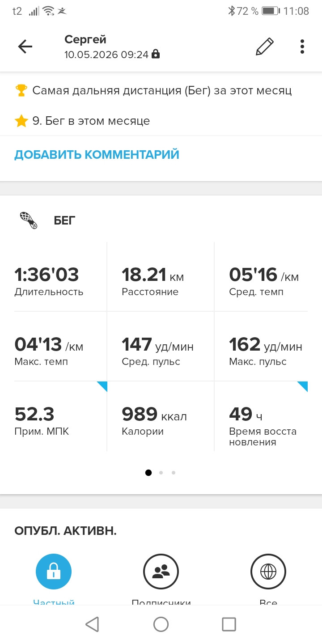Tap the gold trophy achievement icon

21,91
